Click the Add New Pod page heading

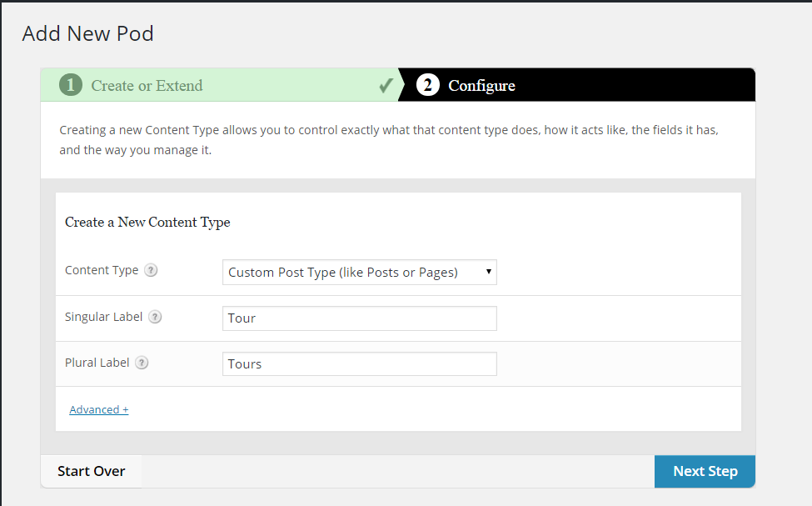click(88, 33)
